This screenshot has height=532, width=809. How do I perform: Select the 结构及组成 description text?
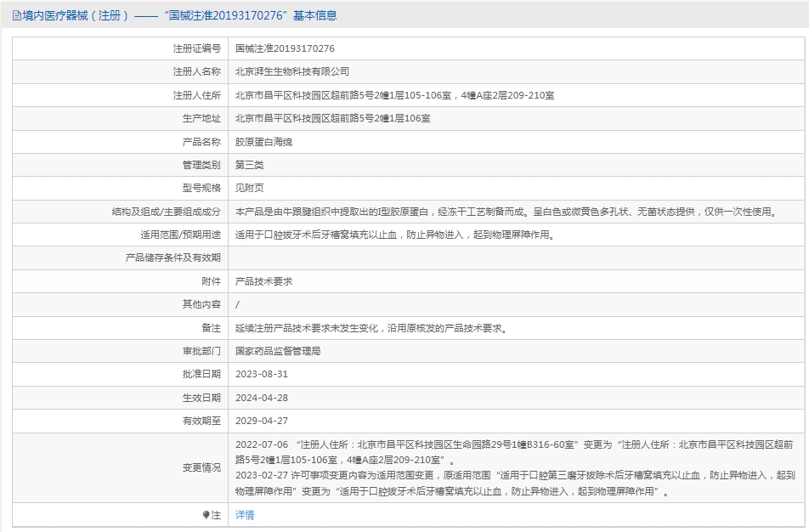[x=505, y=212]
